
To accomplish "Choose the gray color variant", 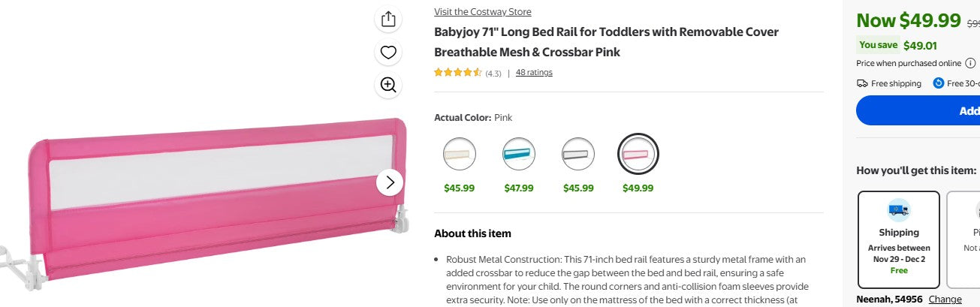I will pos(578,154).
